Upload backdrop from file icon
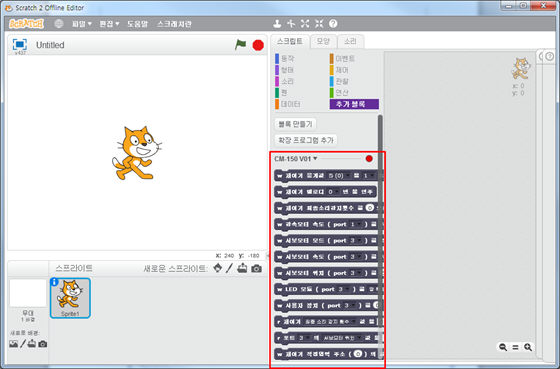Image resolution: width=560 pixels, height=369 pixels. tap(32, 344)
